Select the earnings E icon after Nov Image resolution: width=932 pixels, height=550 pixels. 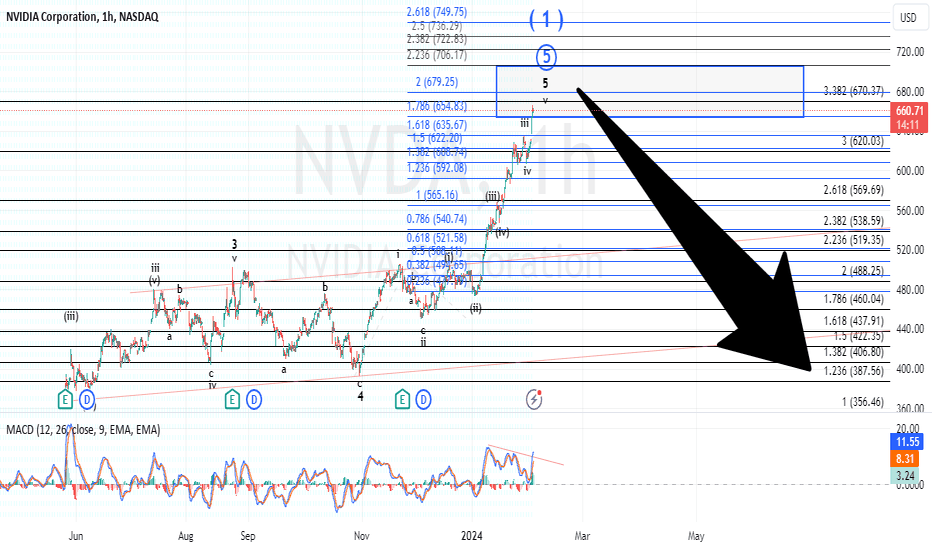point(402,400)
